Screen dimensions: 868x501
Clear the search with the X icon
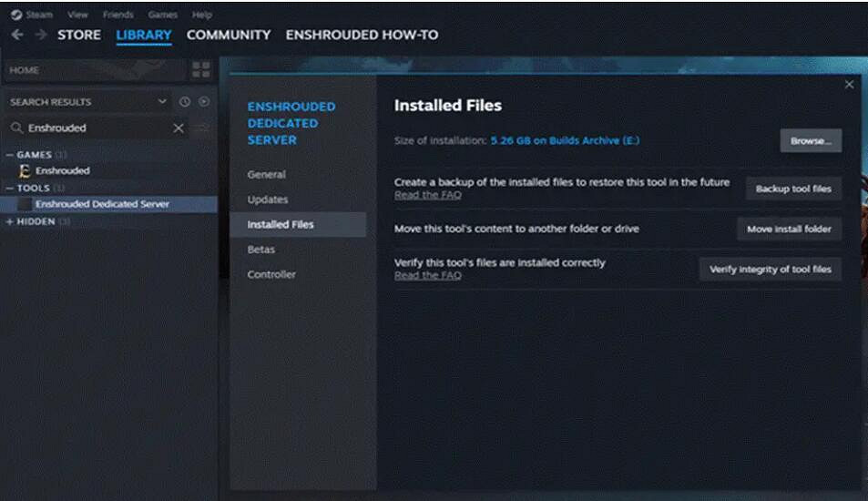179,128
